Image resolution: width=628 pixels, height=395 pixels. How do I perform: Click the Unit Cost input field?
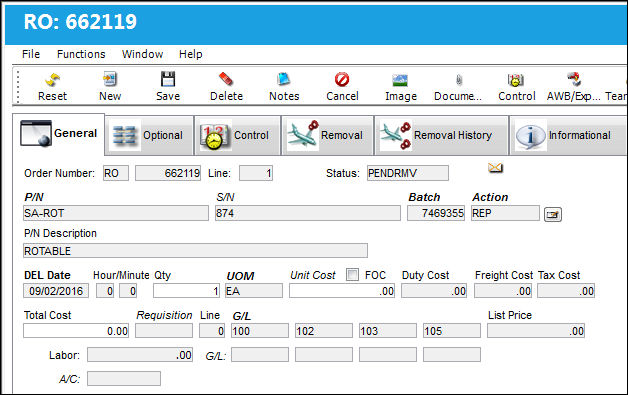[x=342, y=291]
